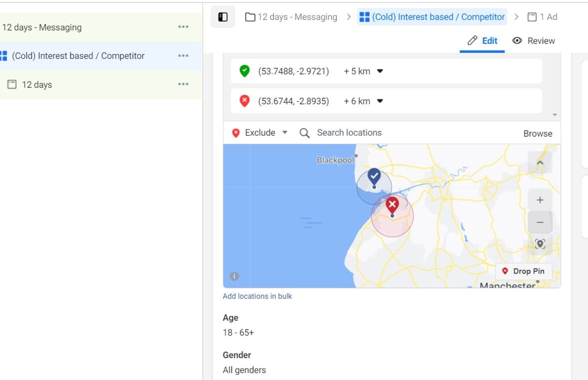Click the Gender heading
Screen dimensions: 588x380
237,355
